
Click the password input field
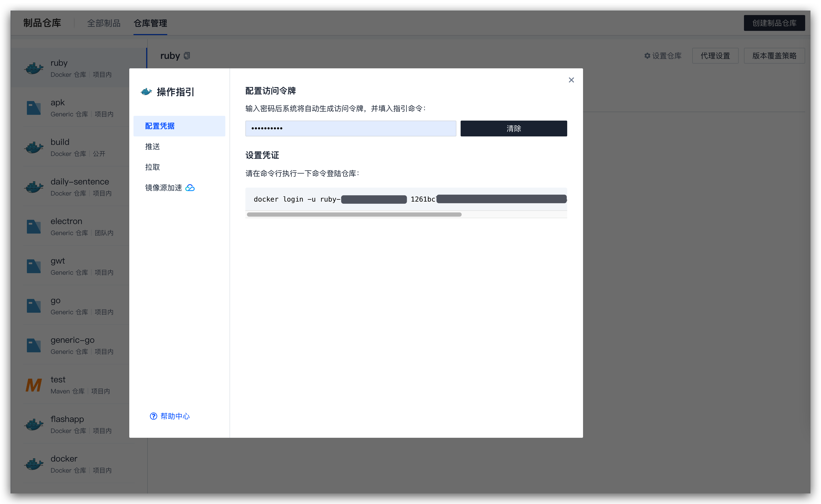351,128
